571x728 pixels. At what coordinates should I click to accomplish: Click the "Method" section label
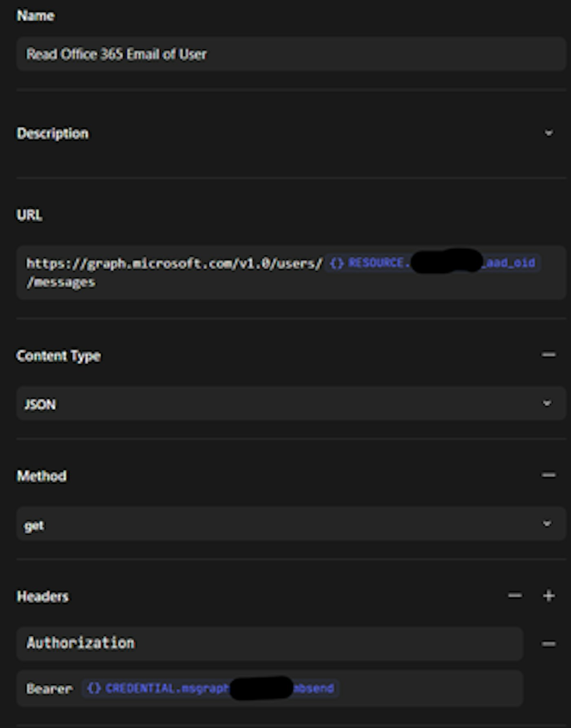tap(42, 476)
